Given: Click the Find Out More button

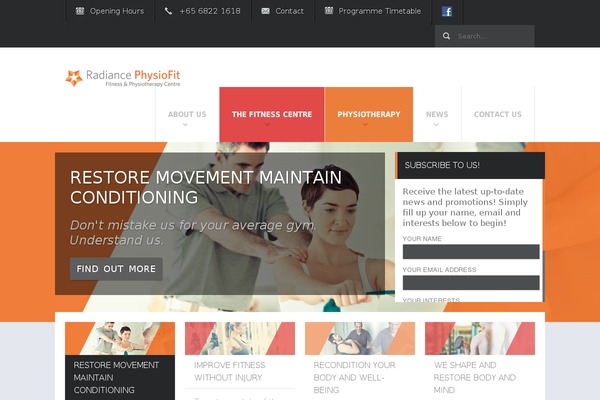Looking at the screenshot, I should click(x=116, y=269).
